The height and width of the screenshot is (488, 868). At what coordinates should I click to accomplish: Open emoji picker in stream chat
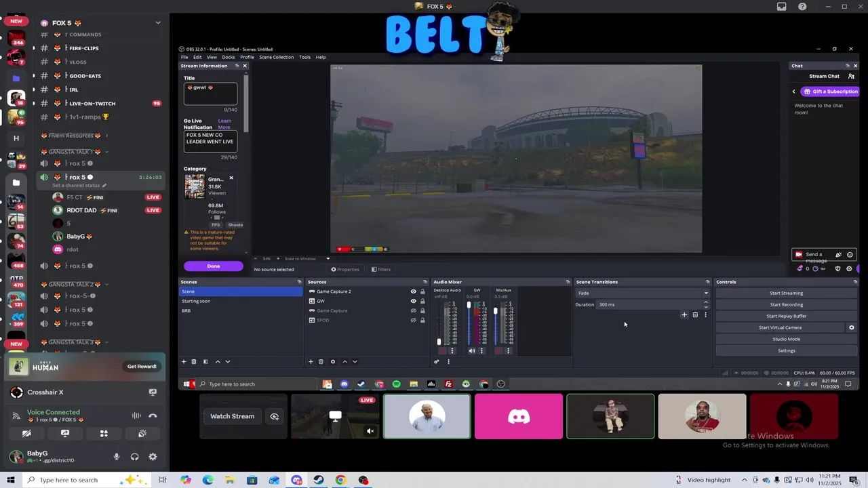click(850, 255)
